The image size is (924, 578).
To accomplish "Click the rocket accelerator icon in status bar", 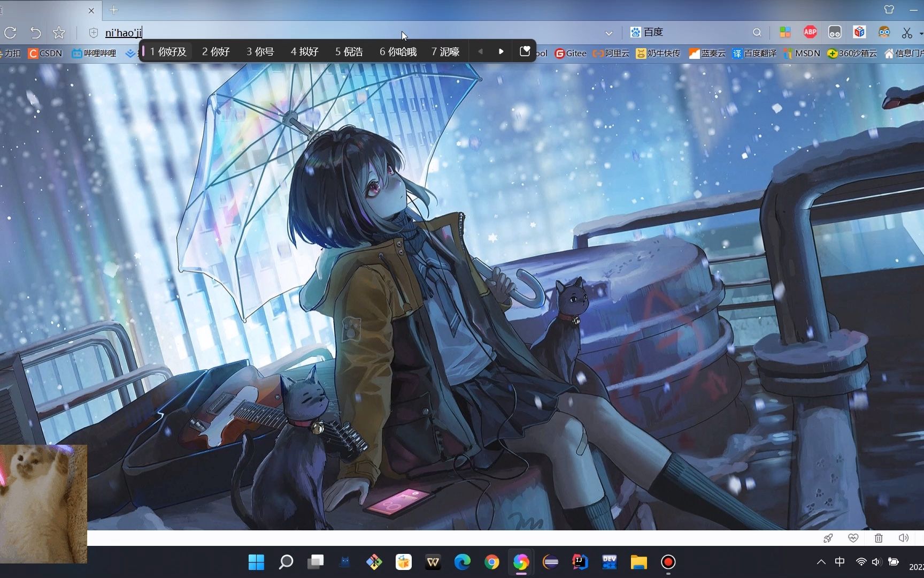I will (828, 538).
